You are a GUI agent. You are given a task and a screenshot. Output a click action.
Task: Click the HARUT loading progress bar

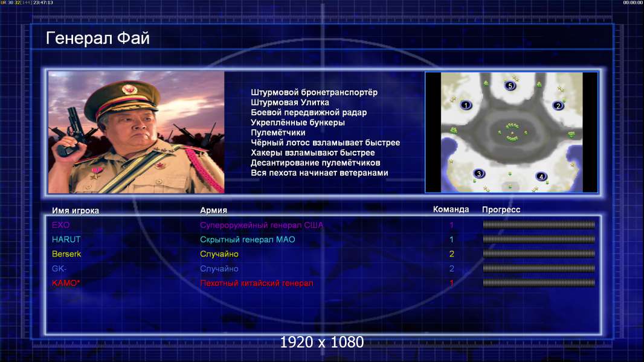click(539, 239)
